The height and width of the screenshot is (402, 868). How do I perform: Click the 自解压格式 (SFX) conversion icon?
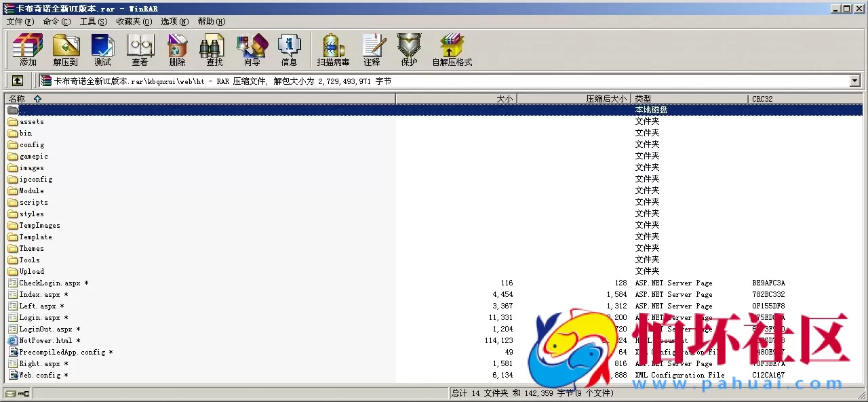click(x=451, y=47)
